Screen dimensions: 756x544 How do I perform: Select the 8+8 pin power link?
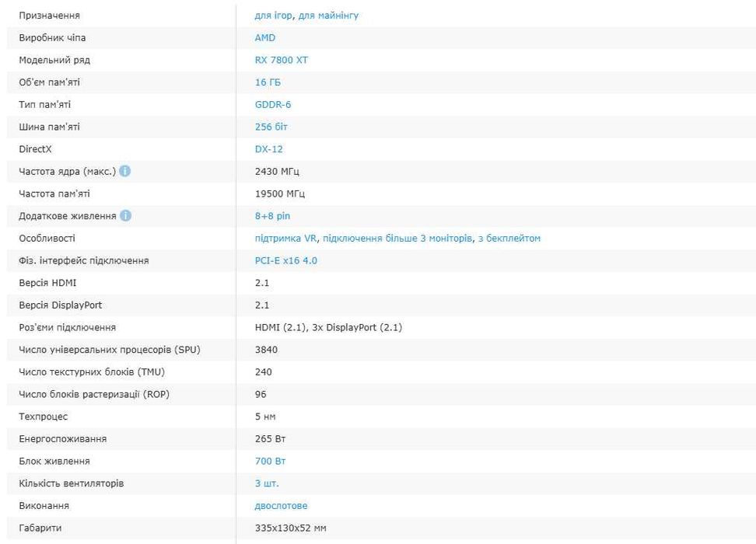coord(272,216)
